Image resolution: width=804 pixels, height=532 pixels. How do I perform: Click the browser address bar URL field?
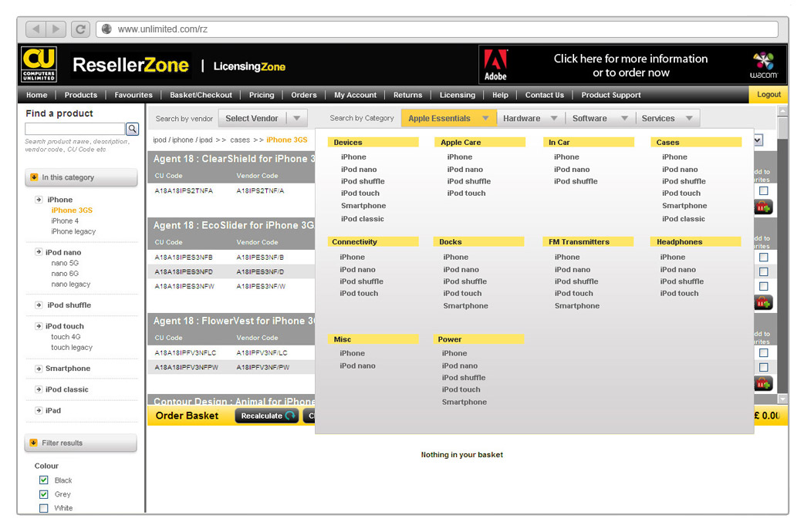(437, 29)
